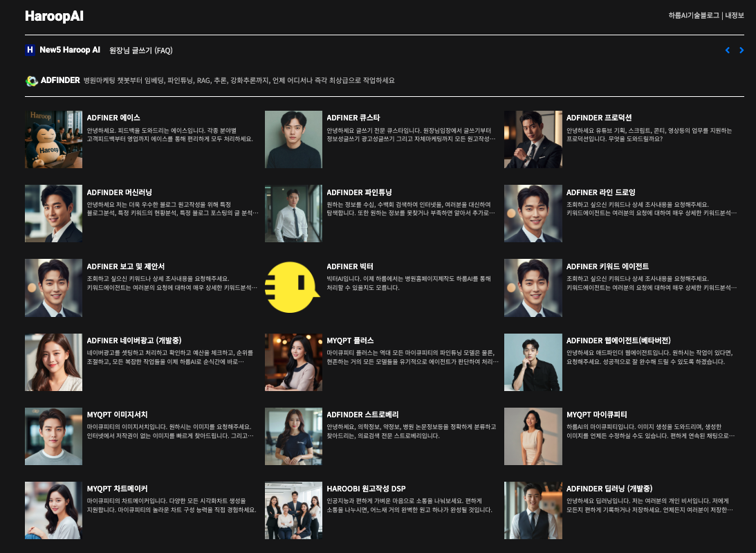Click description starting 인공지능과 편하게 가벼운
Image resolution: width=756 pixels, height=553 pixels.
tap(409, 505)
